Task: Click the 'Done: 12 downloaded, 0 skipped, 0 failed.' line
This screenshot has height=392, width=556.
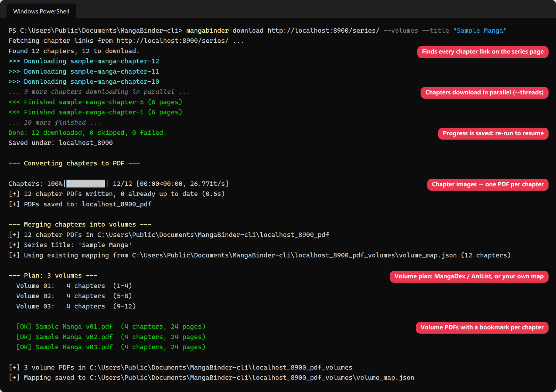Action: (88, 133)
